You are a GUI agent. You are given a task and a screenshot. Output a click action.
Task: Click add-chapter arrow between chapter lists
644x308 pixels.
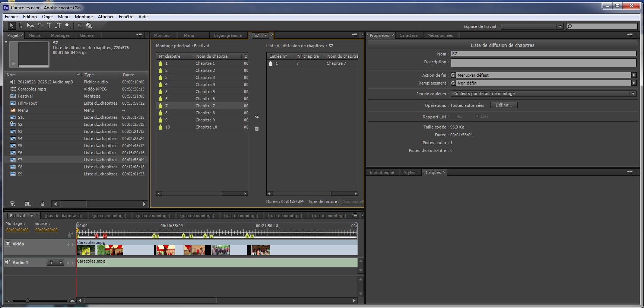pyautogui.click(x=257, y=117)
